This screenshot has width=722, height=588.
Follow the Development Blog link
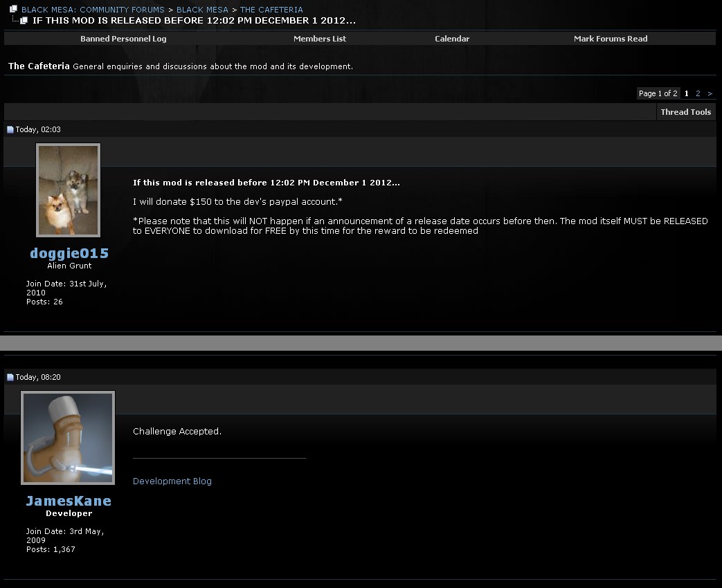coord(172,481)
